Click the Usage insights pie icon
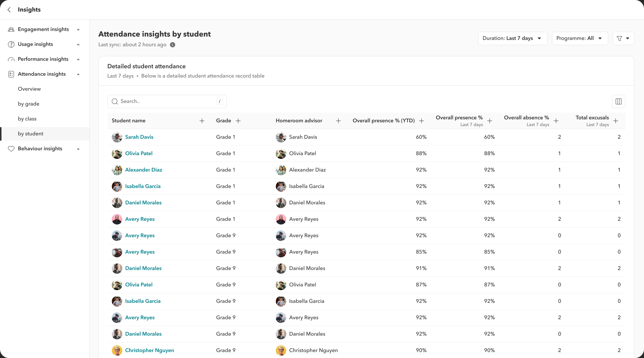 (x=11, y=44)
